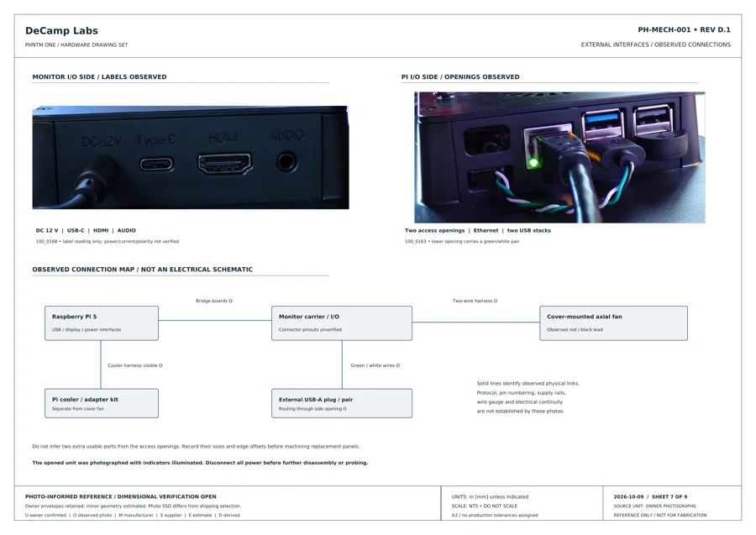Select the "Two access openings | Ethernet | two USB stacks" caption
756x535 pixels.
[478, 230]
